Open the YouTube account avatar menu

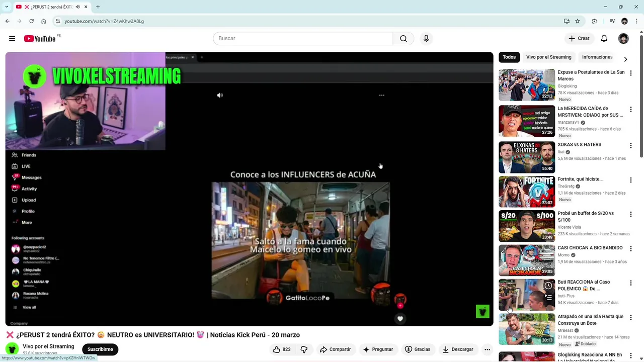click(x=623, y=39)
